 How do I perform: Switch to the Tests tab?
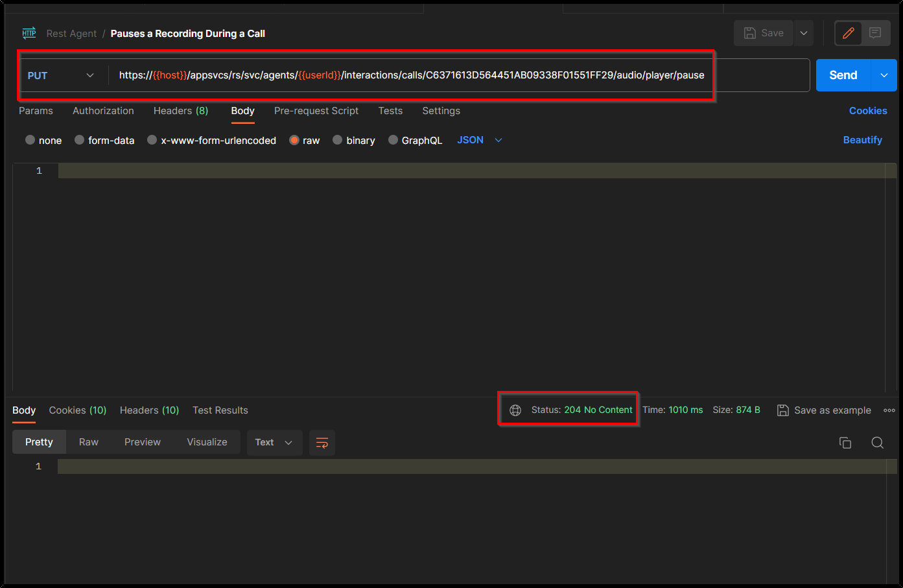click(390, 111)
